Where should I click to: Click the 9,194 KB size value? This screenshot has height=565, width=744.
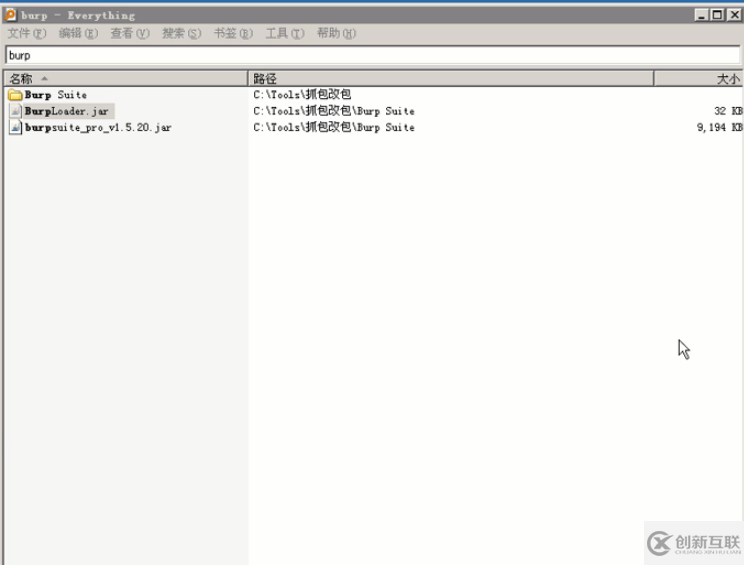pyautogui.click(x=719, y=127)
